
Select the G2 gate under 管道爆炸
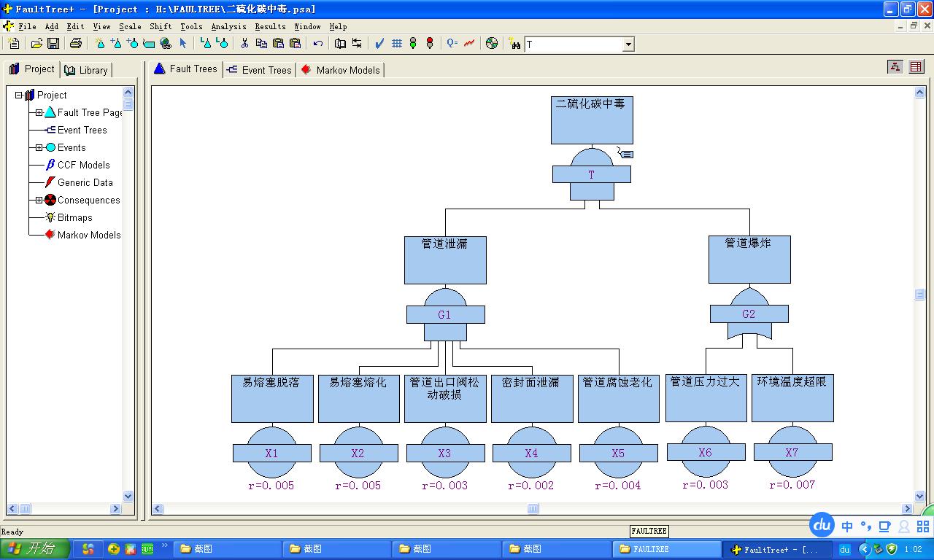click(749, 314)
